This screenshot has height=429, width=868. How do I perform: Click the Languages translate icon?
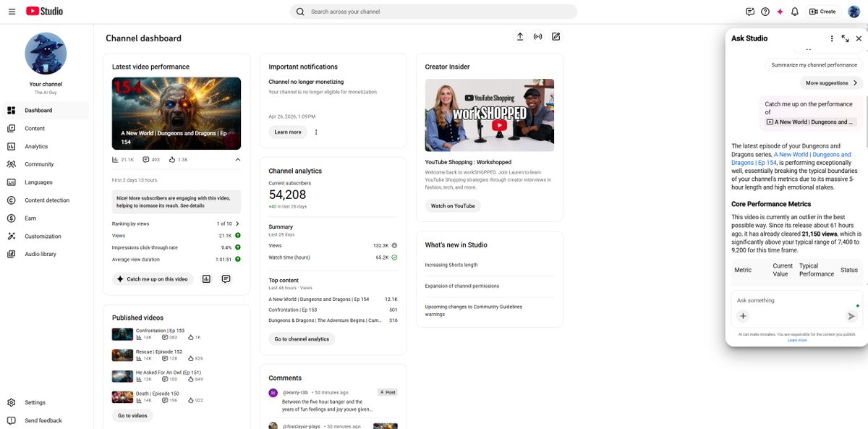coord(11,182)
